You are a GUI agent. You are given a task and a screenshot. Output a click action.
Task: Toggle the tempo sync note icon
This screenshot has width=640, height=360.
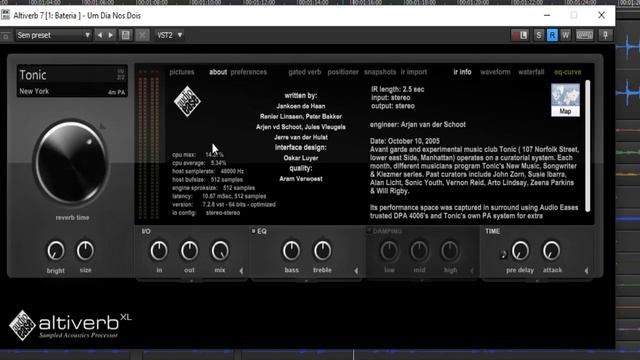[x=503, y=254]
